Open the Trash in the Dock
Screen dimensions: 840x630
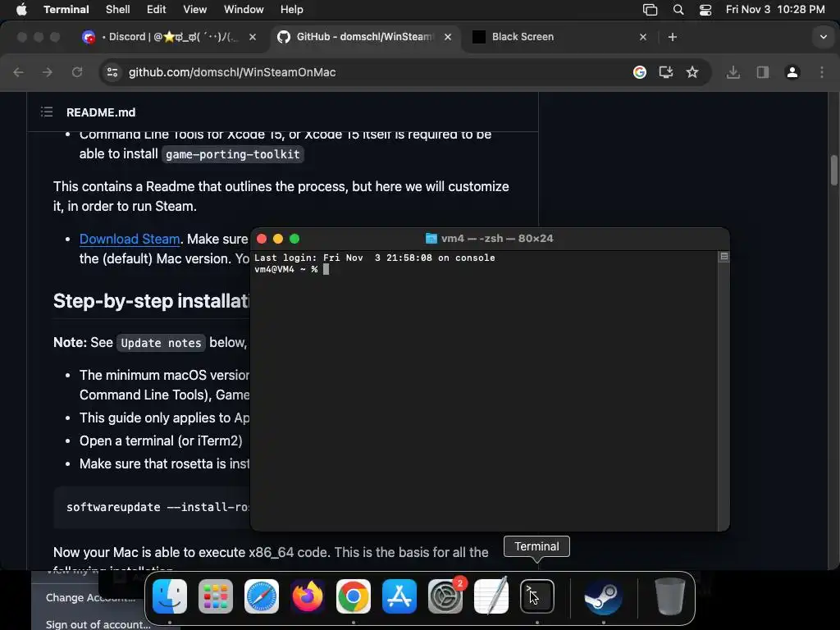pyautogui.click(x=669, y=596)
